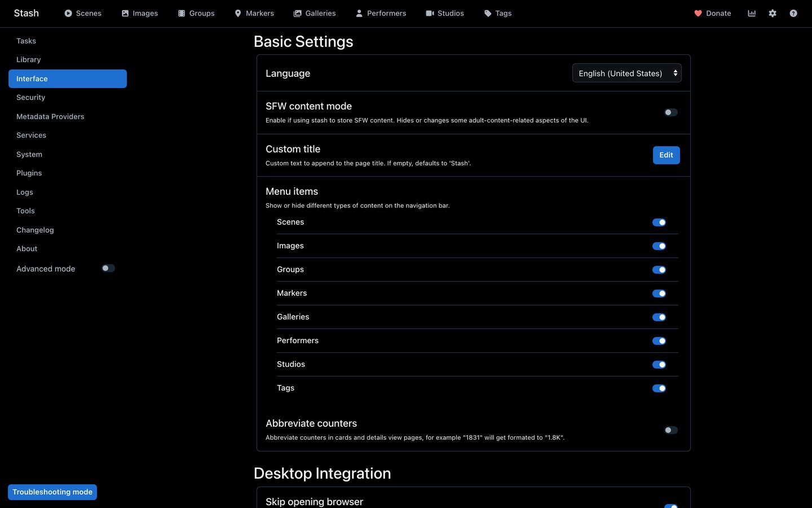Open the Tasks settings tab
812x508 pixels.
(x=68, y=41)
